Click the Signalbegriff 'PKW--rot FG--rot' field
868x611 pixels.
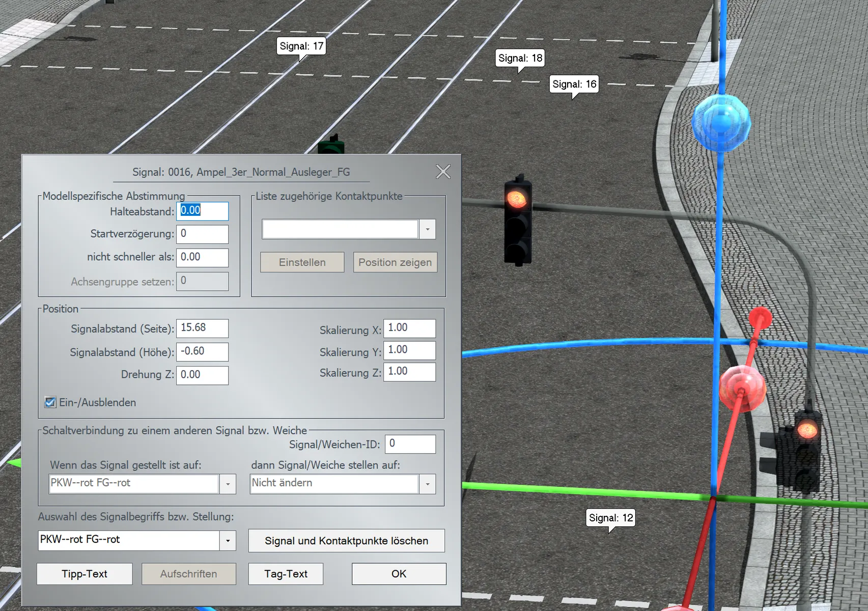coord(129,541)
